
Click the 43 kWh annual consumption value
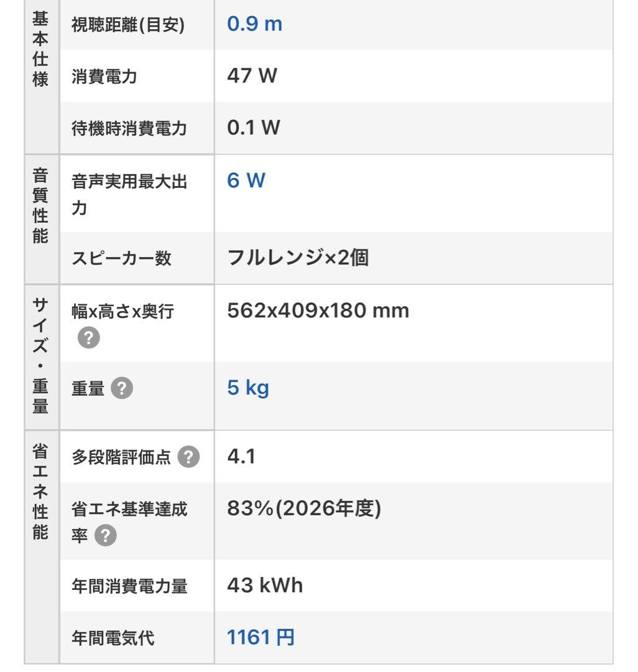(266, 586)
